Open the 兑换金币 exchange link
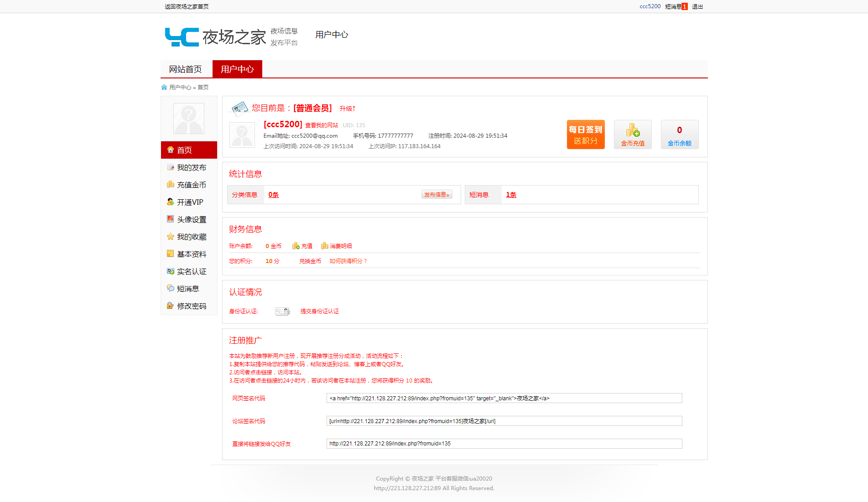Image resolution: width=868 pixels, height=502 pixels. coord(310,261)
